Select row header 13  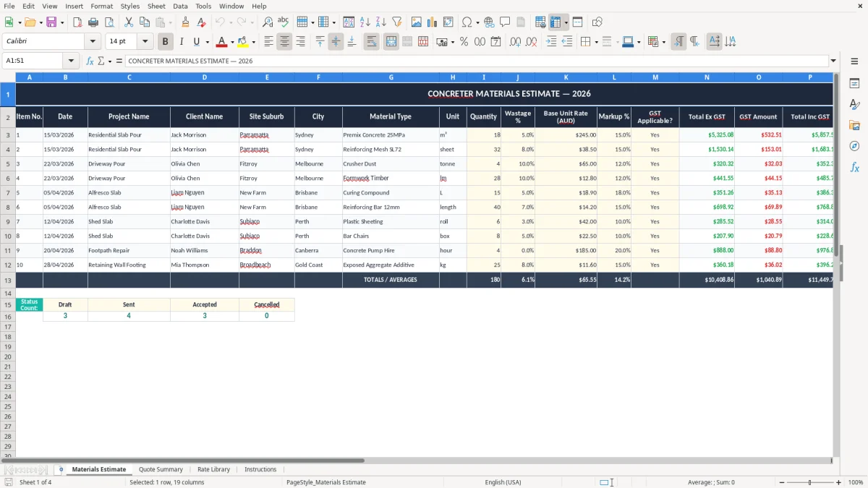click(x=8, y=280)
